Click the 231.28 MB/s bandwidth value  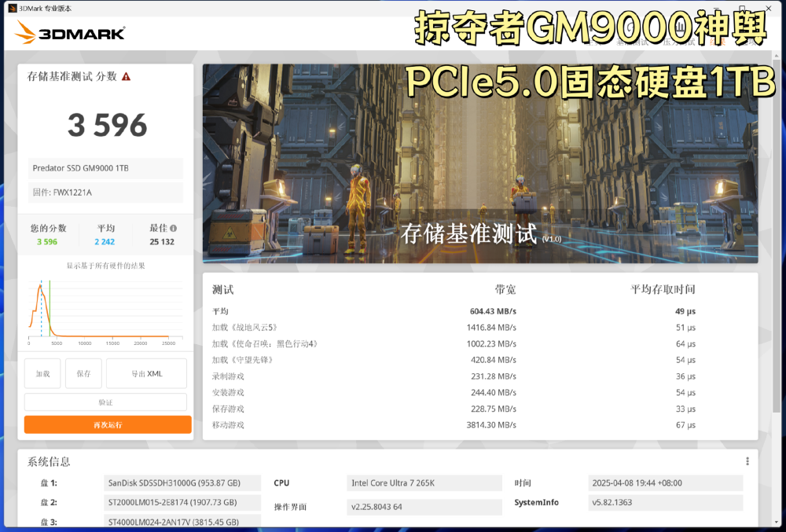point(494,376)
